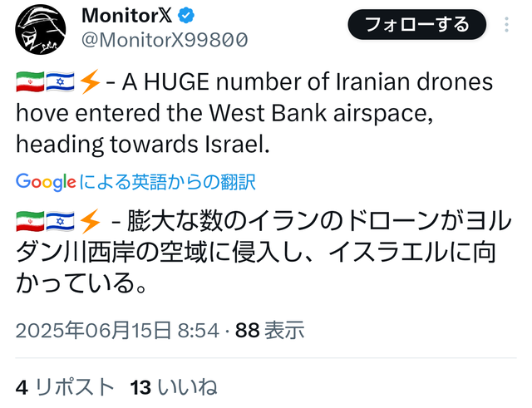The image size is (532, 408).
Task: Open the 13 いいね likes list
Action: 174,387
